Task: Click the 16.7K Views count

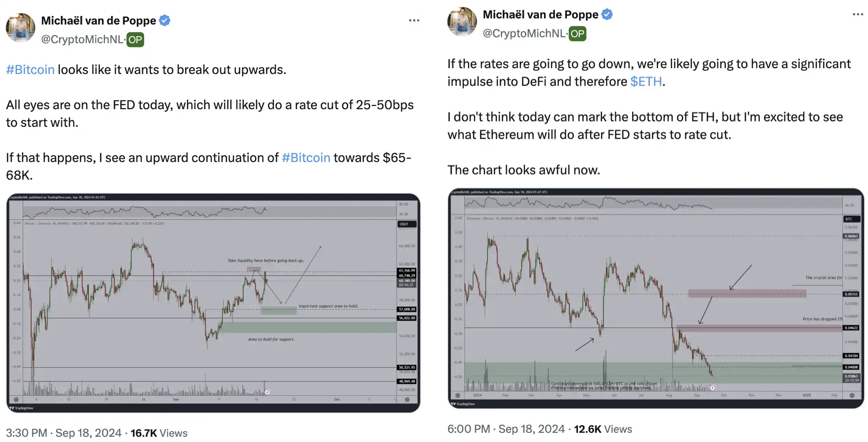Action: 159,433
